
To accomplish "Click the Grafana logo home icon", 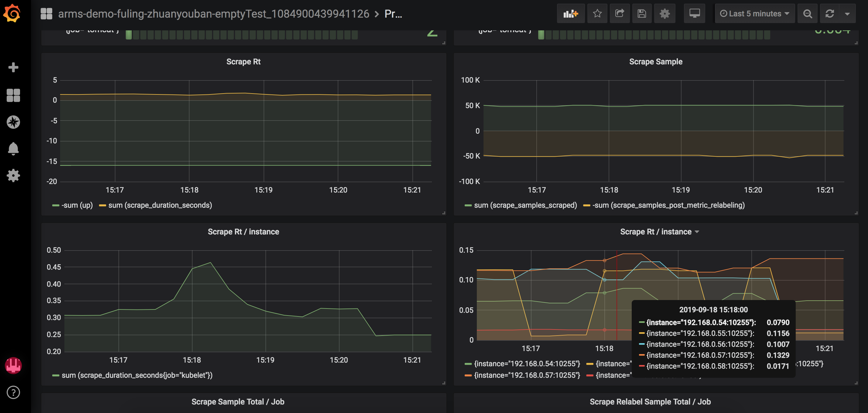I will click(12, 13).
